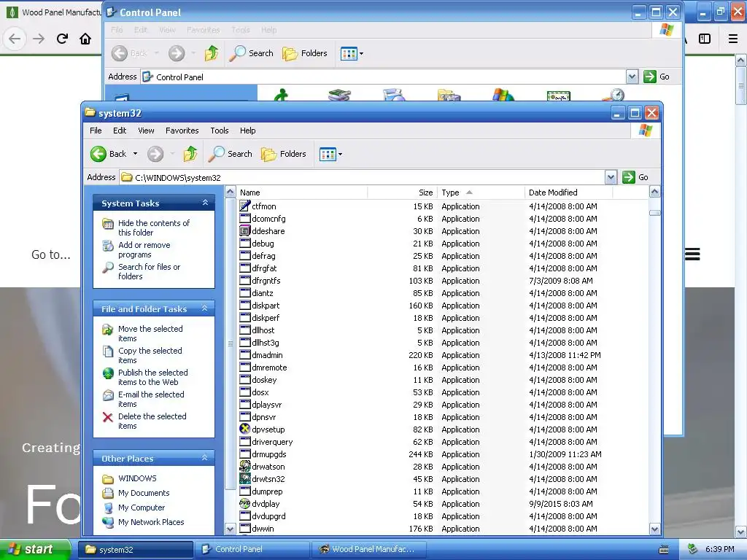Click Search for files or folders link
Viewport: 747px width, 560px height.
(149, 271)
